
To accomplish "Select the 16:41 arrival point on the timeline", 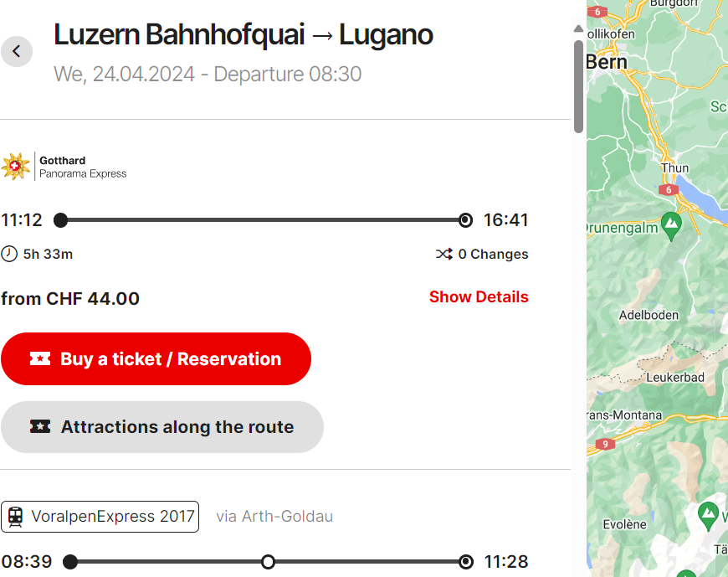I will tap(466, 220).
